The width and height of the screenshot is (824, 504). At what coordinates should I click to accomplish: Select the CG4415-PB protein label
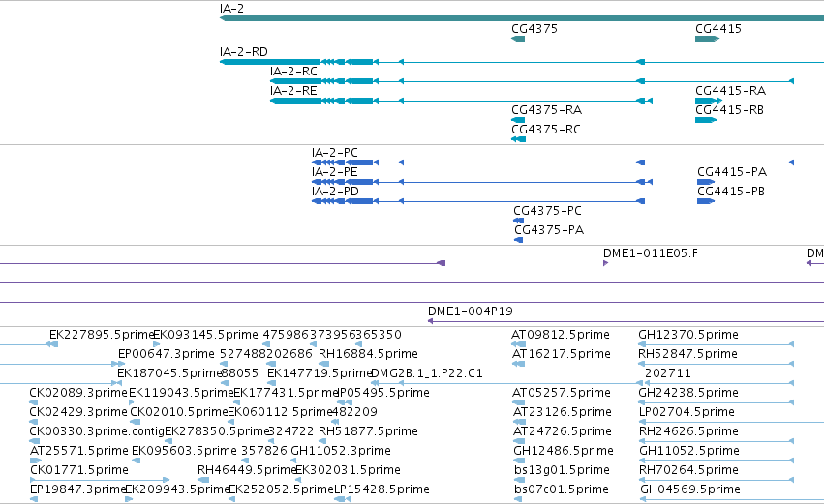click(731, 192)
